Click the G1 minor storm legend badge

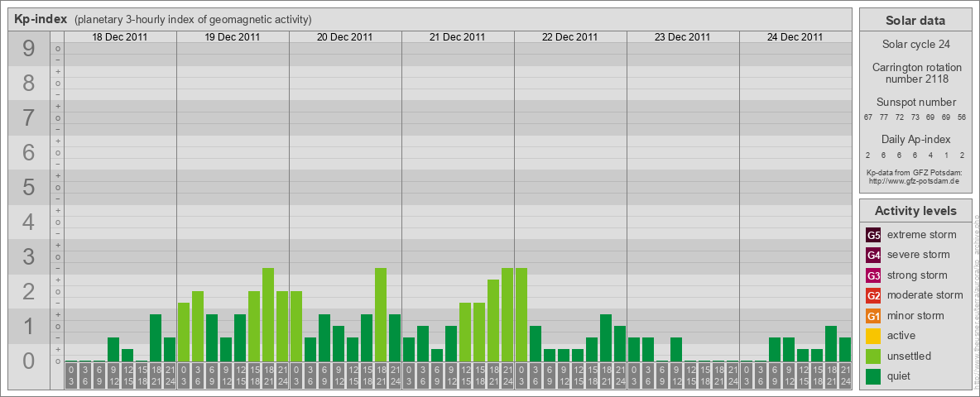click(873, 316)
